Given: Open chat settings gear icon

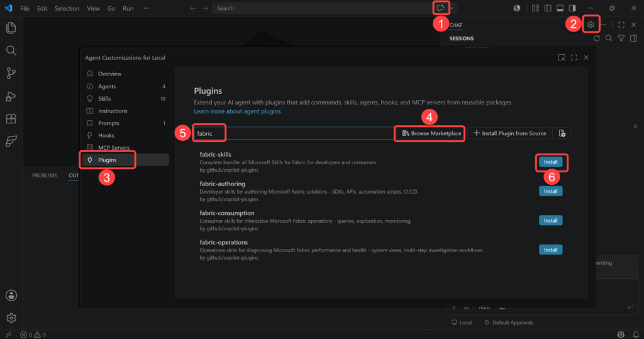Looking at the screenshot, I should (591, 25).
